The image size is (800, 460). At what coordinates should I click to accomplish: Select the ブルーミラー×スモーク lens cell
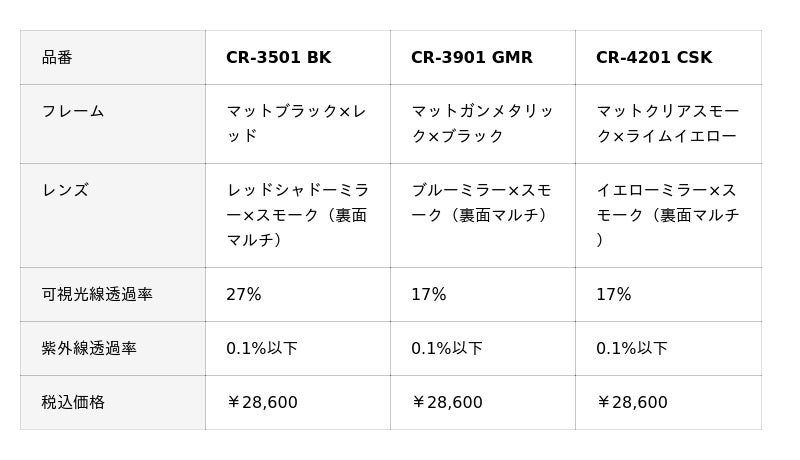(481, 203)
